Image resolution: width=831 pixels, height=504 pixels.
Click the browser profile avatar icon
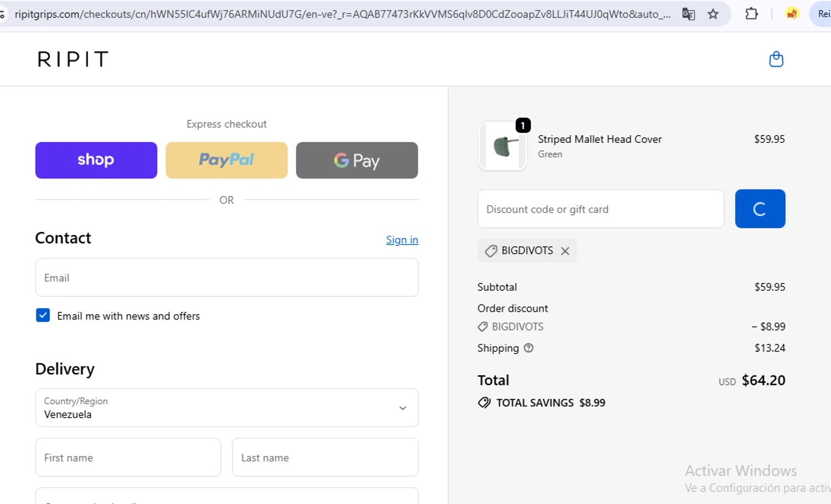pyautogui.click(x=792, y=14)
